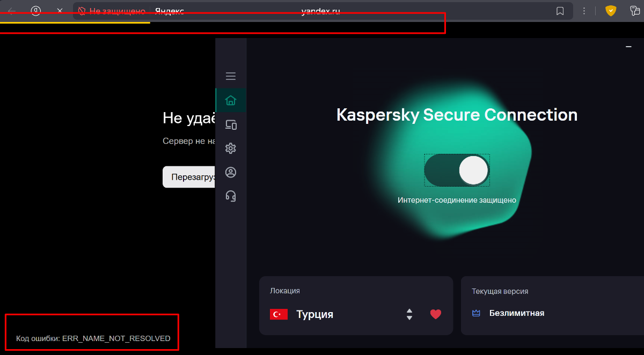Select the Турция location flag
This screenshot has height=355, width=644.
pyautogui.click(x=279, y=314)
